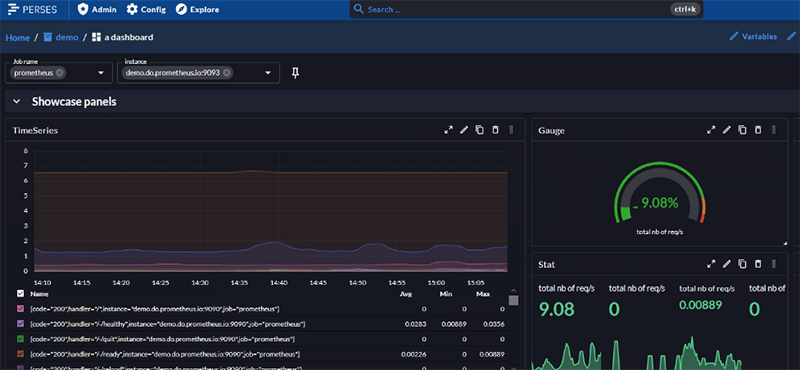The width and height of the screenshot is (800, 370).
Task: Click the 0.00226 Avg value
Action: [x=414, y=354]
